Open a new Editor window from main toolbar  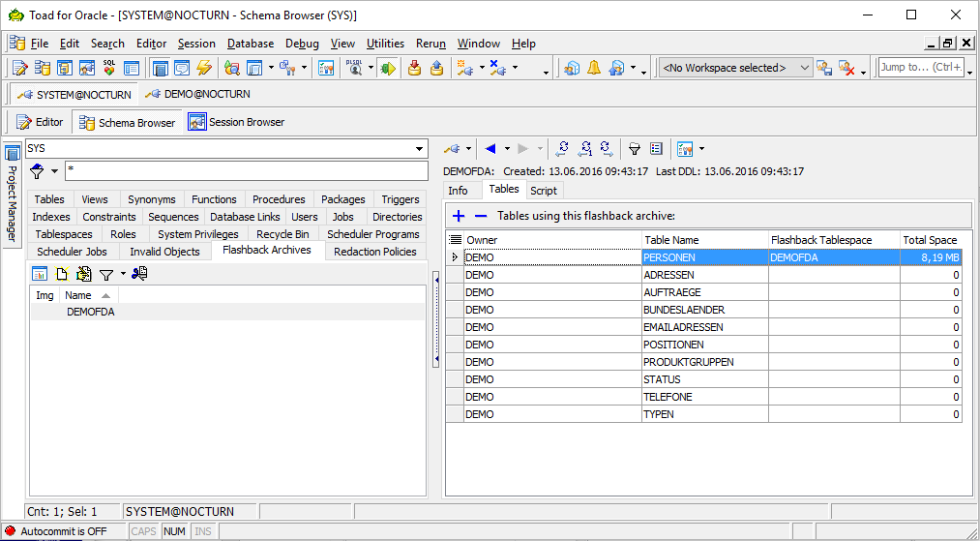click(x=20, y=68)
